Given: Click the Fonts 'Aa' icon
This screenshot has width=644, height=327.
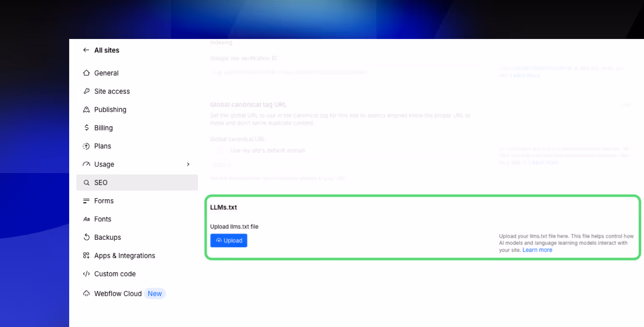Looking at the screenshot, I should coord(86,219).
